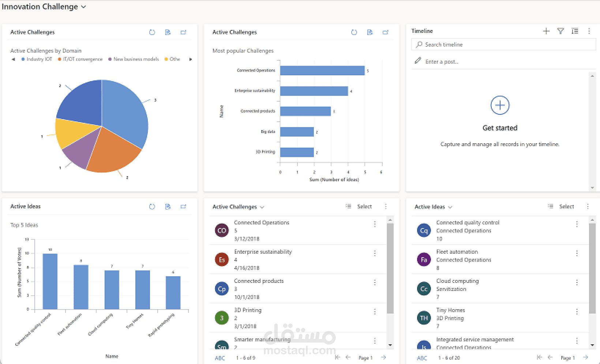600x364 pixels.
Task: Click the Enter a post input field
Action: click(x=476, y=61)
